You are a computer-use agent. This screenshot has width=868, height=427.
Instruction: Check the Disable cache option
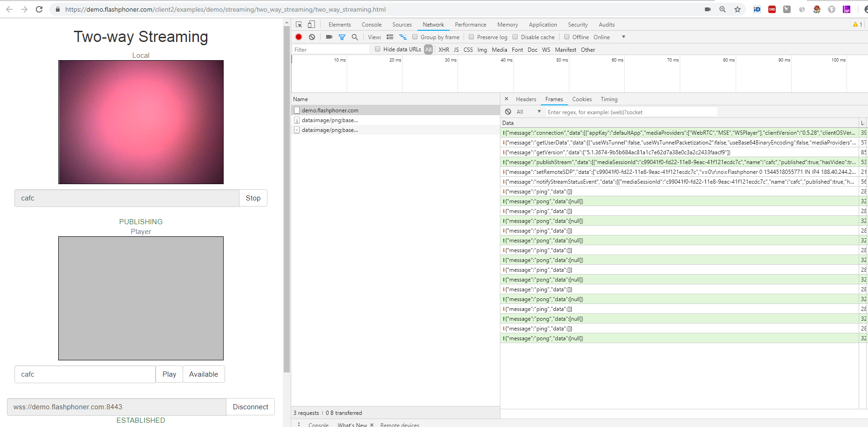[x=515, y=37]
